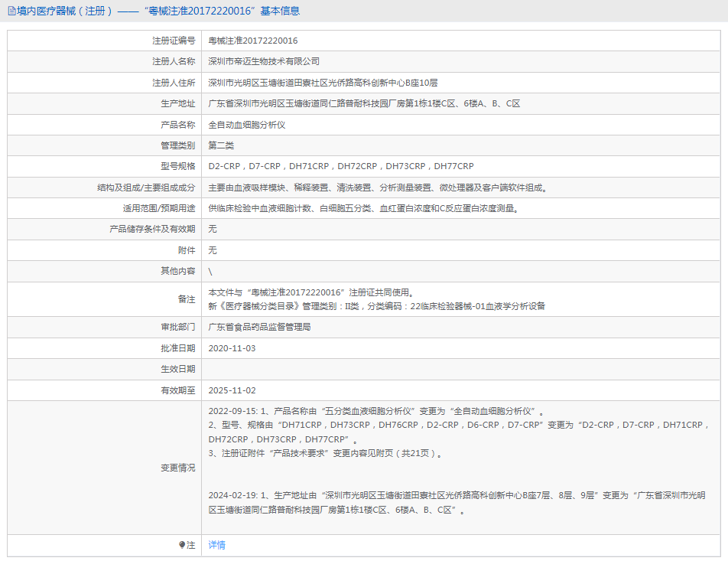
Task: Click the 备注 label
Action: point(187,298)
